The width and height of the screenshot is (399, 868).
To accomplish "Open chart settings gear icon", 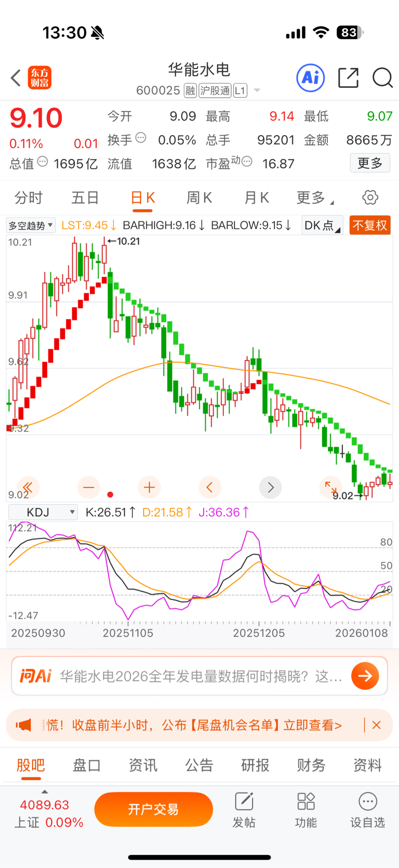I will [370, 198].
